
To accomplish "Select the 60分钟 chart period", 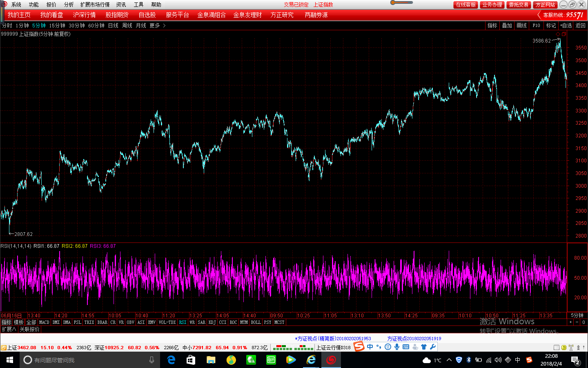I will [x=96, y=25].
